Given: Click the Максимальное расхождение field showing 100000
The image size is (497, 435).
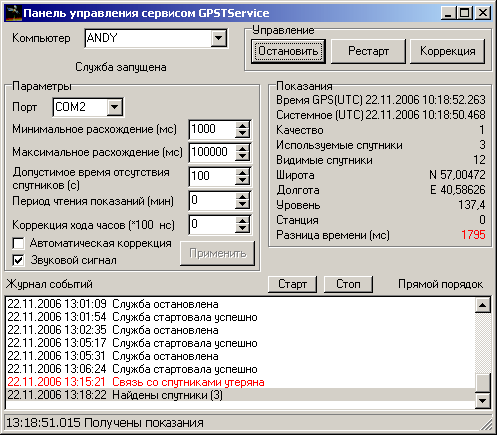Looking at the screenshot, I should (x=212, y=153).
